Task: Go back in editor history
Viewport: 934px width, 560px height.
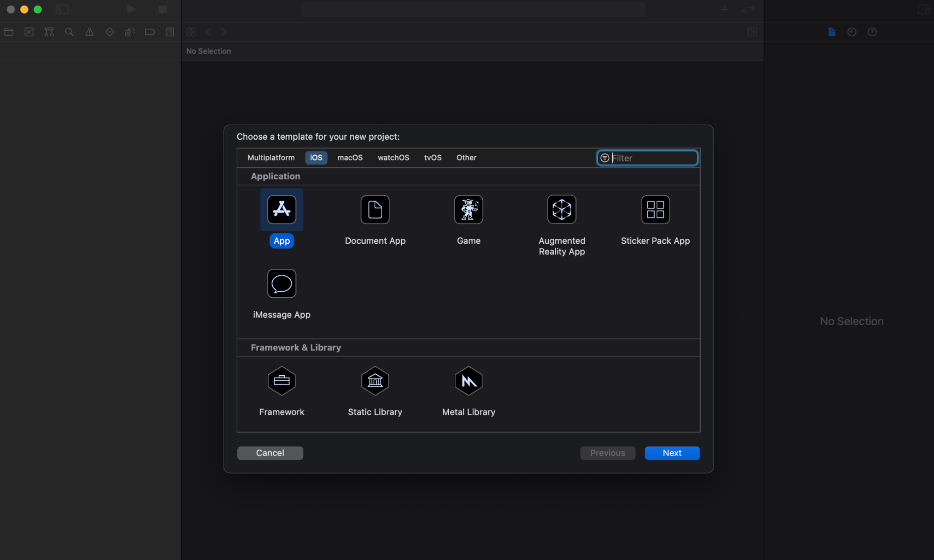Action: 209,32
